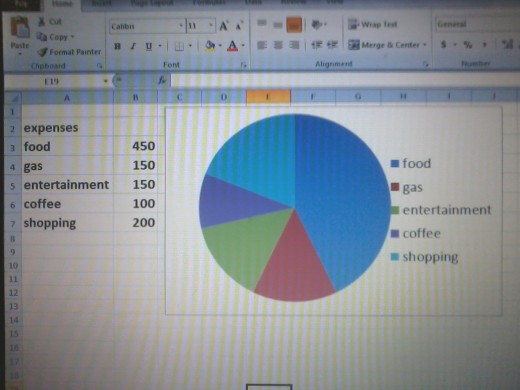Click the Cut scissors icon
This screenshot has width=520, height=390.
(42, 22)
